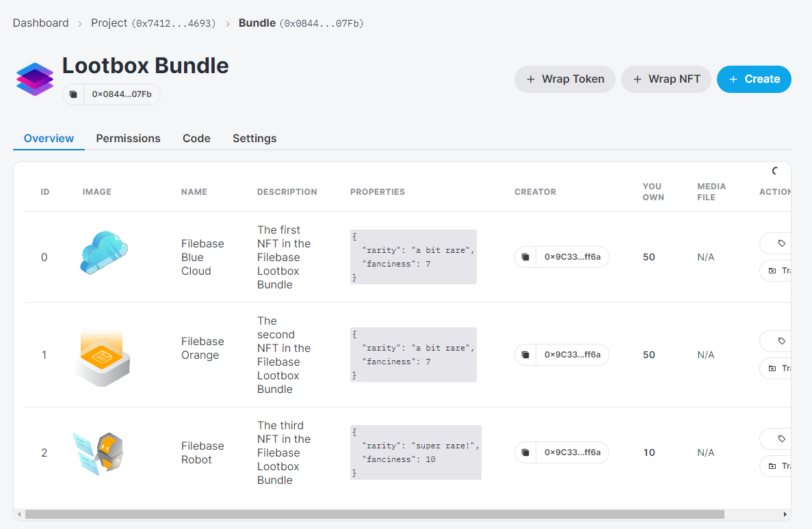Click the scrollbar left arrow
Viewport: 812px width, 529px height.
click(x=20, y=514)
